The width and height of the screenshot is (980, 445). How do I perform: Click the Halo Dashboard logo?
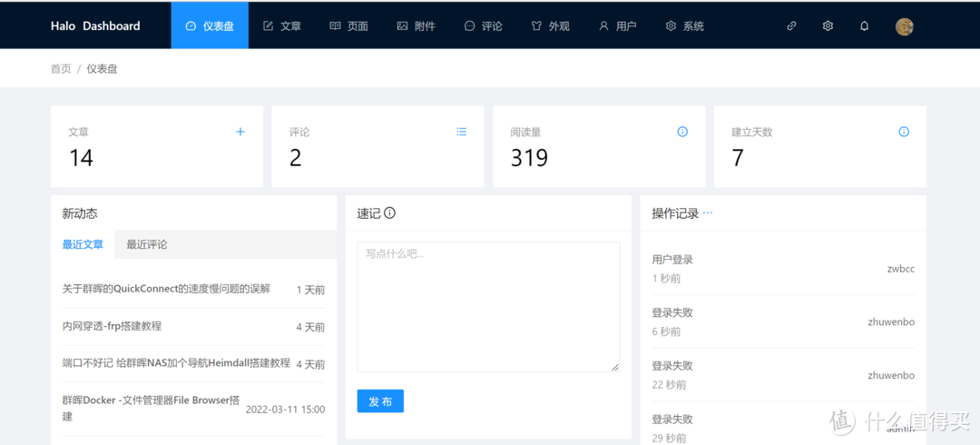(95, 25)
